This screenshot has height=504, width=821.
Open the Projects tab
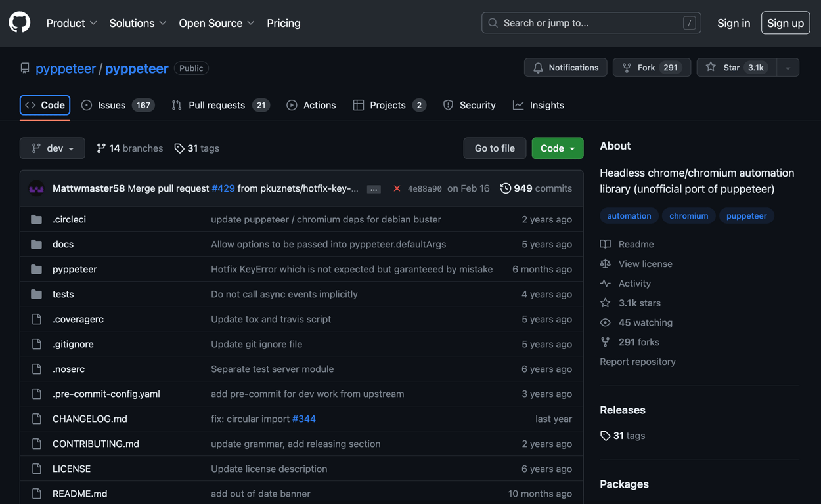coord(389,105)
